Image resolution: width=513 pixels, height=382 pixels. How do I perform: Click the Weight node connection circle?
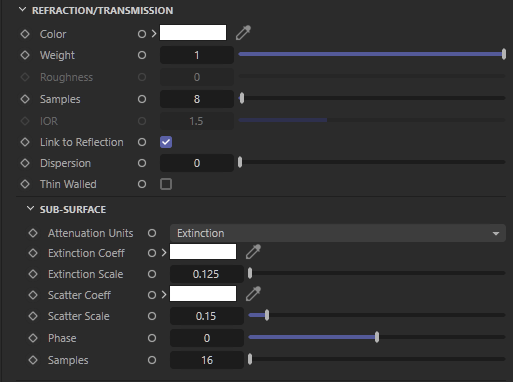(x=142, y=55)
